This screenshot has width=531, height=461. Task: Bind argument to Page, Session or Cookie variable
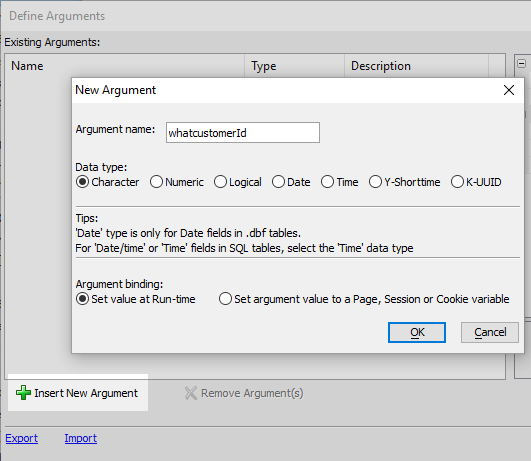(x=225, y=299)
